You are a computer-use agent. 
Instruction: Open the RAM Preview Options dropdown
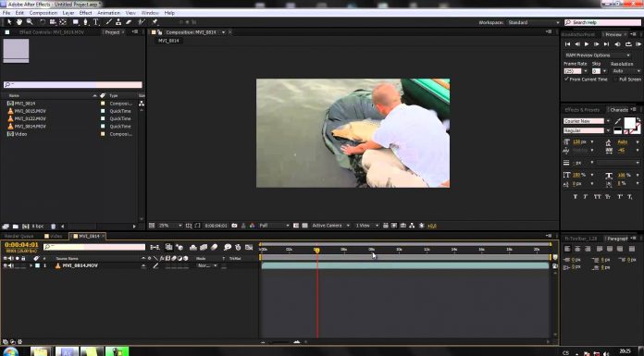(x=597, y=55)
